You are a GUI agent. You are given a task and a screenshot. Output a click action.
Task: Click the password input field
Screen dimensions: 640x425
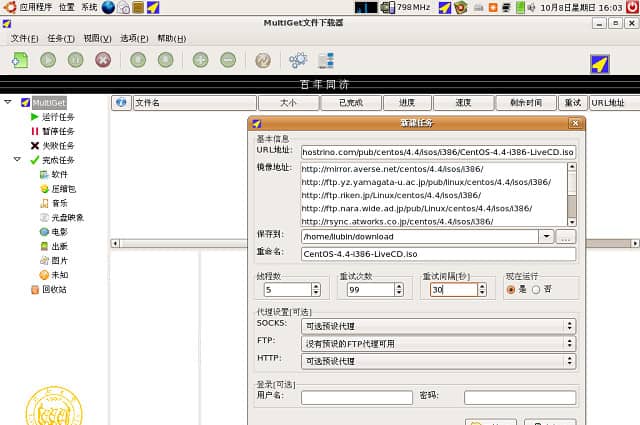[520, 397]
